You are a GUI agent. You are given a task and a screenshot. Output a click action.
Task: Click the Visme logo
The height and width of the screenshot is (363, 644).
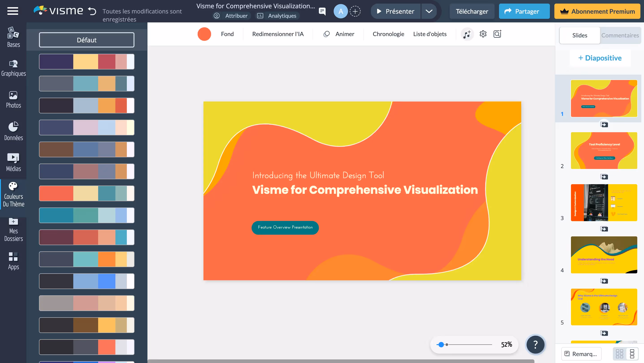(x=58, y=11)
